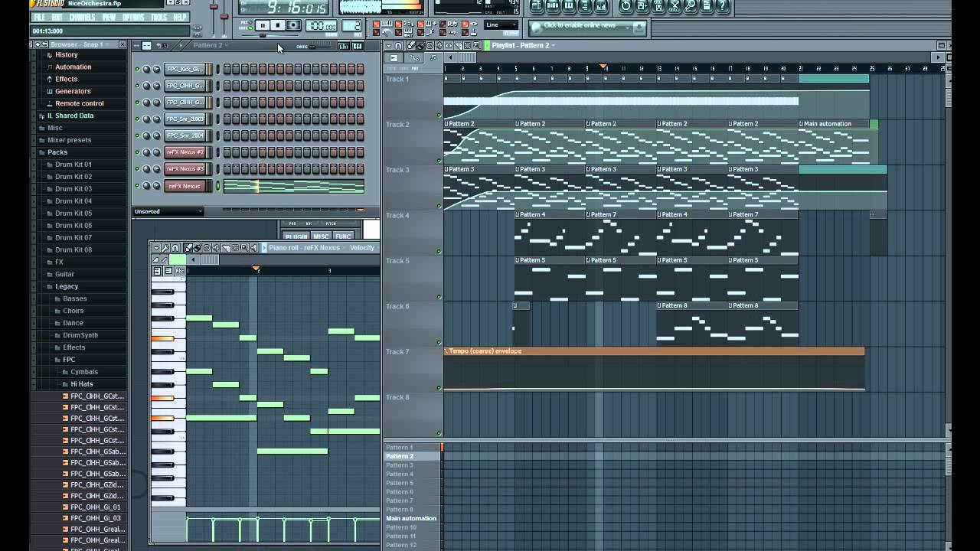This screenshot has width=980, height=551.
Task: Open the mixer view from the top toolbar
Action: point(601,6)
